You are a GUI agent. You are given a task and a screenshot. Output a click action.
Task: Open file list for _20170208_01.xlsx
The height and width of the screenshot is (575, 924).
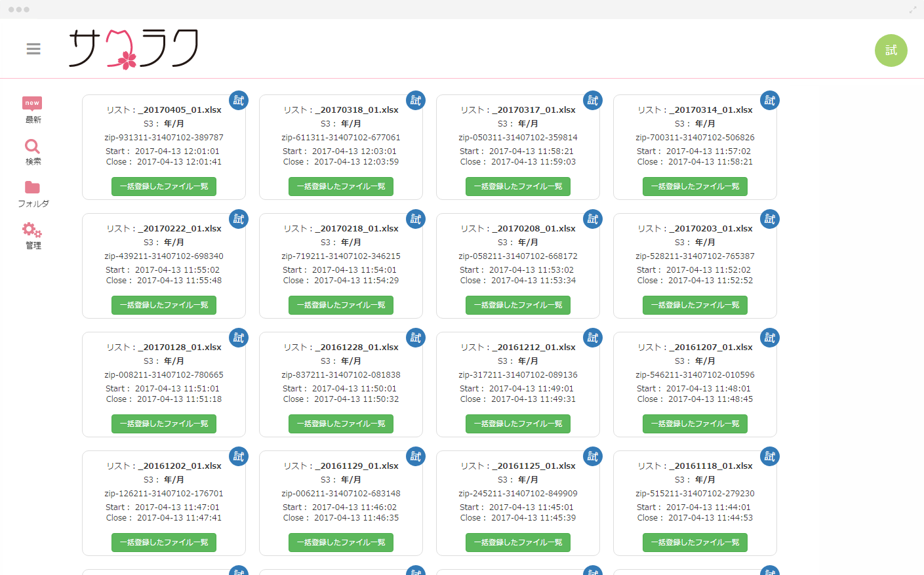pyautogui.click(x=518, y=305)
